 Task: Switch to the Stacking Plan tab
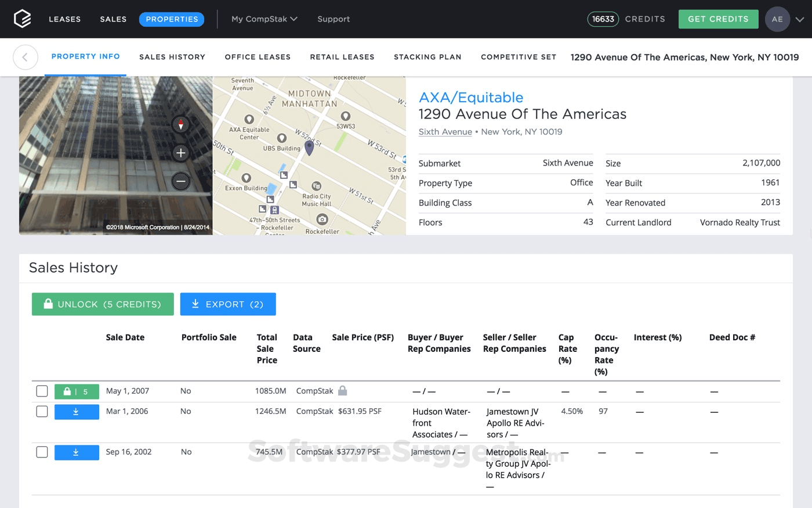pos(427,57)
